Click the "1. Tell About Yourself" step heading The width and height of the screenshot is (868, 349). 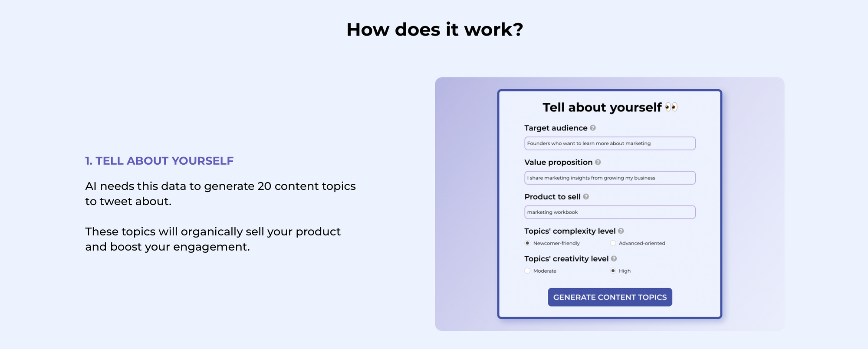pyautogui.click(x=159, y=161)
